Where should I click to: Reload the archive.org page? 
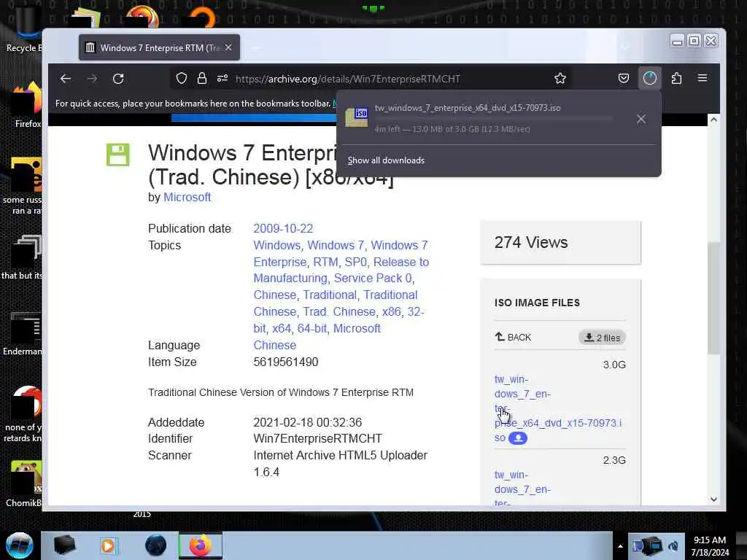pyautogui.click(x=118, y=79)
